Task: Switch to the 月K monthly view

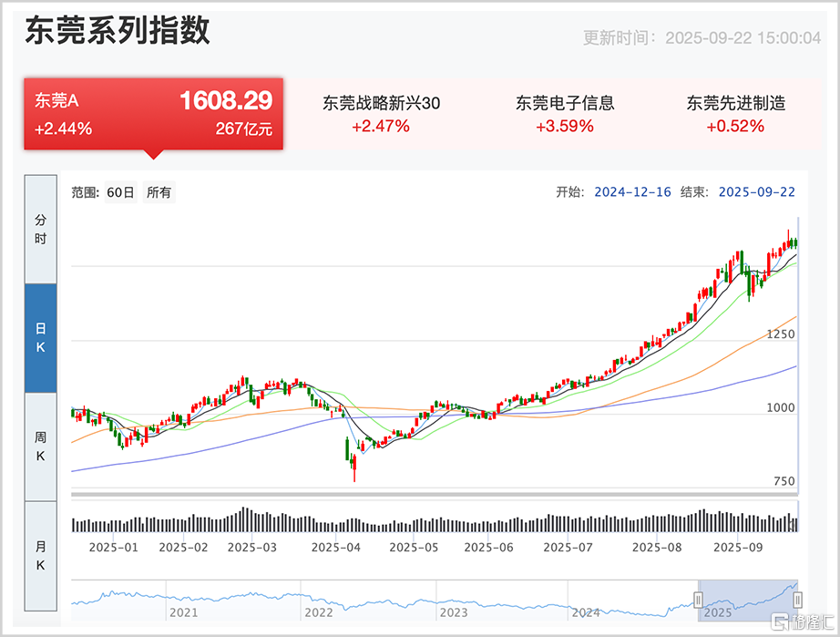Action: click(39, 556)
